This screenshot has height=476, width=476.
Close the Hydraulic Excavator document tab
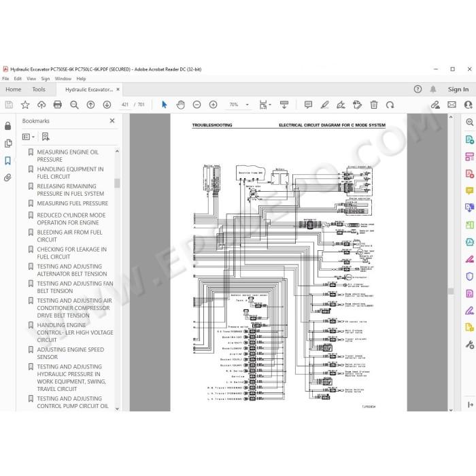118,89
